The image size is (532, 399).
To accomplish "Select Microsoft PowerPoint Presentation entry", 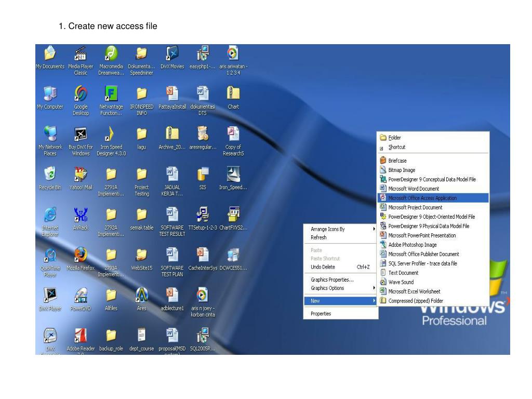I will (x=433, y=235).
